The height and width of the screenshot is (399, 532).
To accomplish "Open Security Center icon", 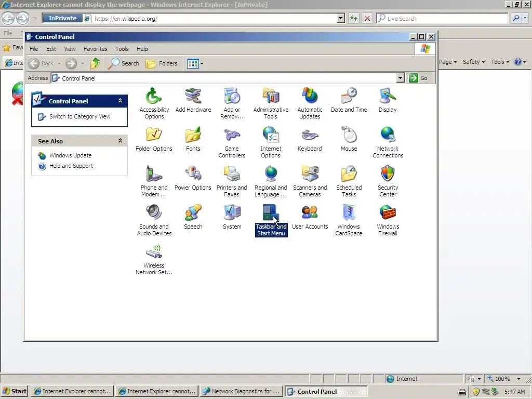I will tap(388, 181).
